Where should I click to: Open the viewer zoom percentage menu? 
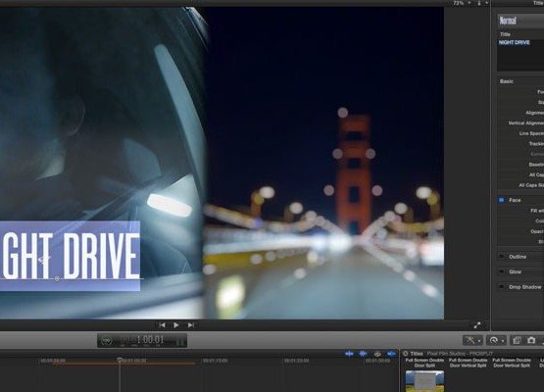tap(462, 3)
